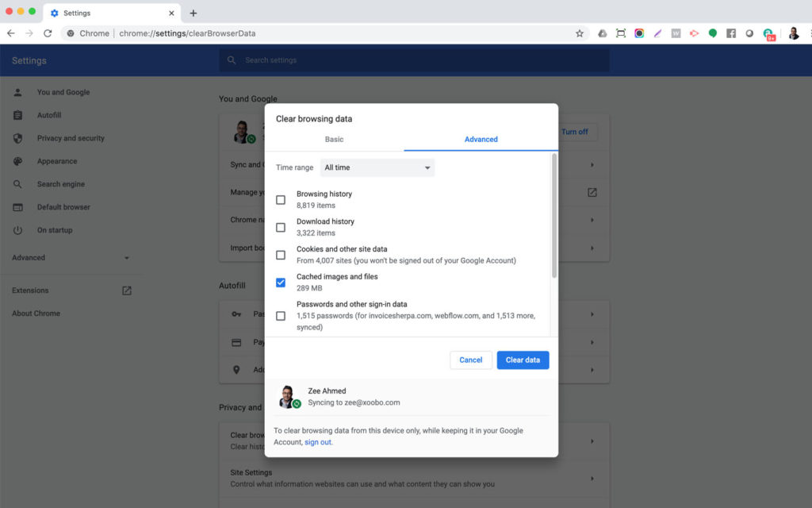Check Cookies and other site data checkbox

coord(281,255)
